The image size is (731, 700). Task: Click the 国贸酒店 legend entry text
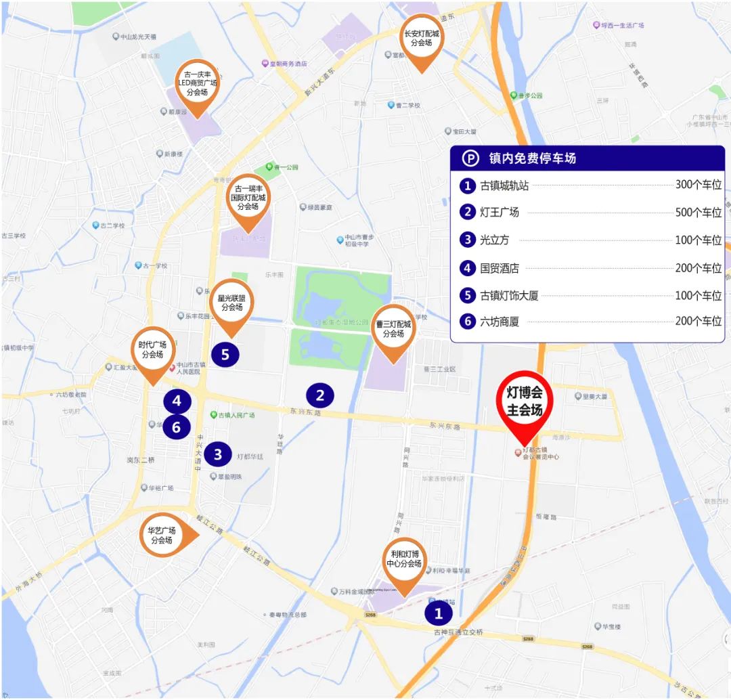[x=500, y=269]
